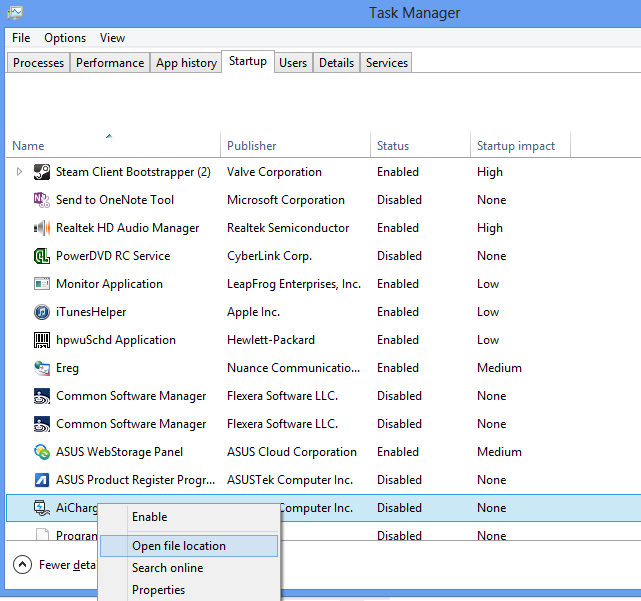Click the Hewlett-Packard publisher cell
This screenshot has height=601, width=641.
pyautogui.click(x=271, y=340)
